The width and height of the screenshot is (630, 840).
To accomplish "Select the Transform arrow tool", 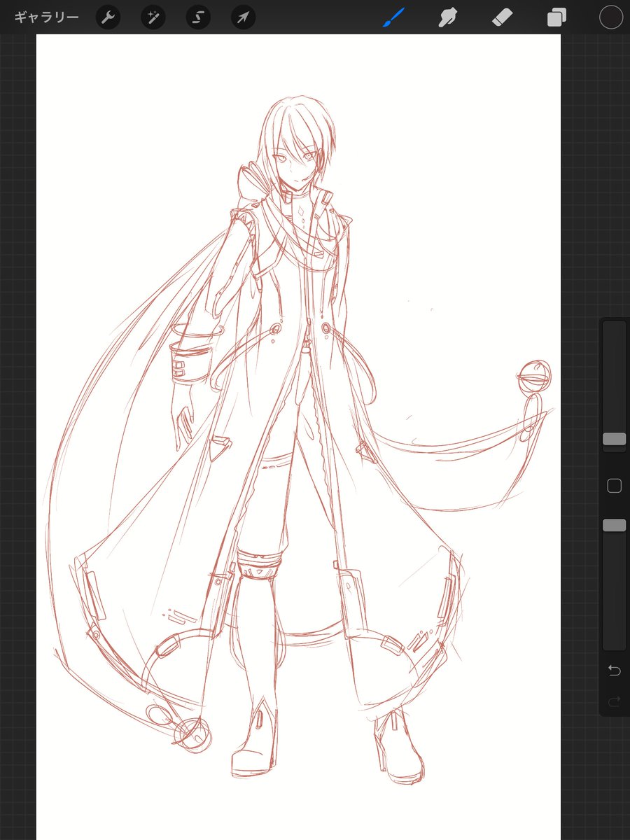I will (243, 17).
